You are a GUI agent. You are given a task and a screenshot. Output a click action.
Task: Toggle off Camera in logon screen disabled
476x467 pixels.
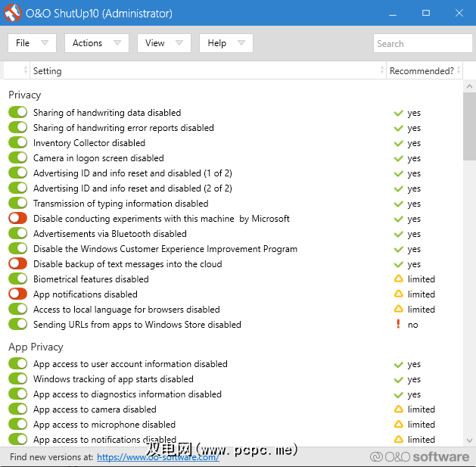pos(17,158)
